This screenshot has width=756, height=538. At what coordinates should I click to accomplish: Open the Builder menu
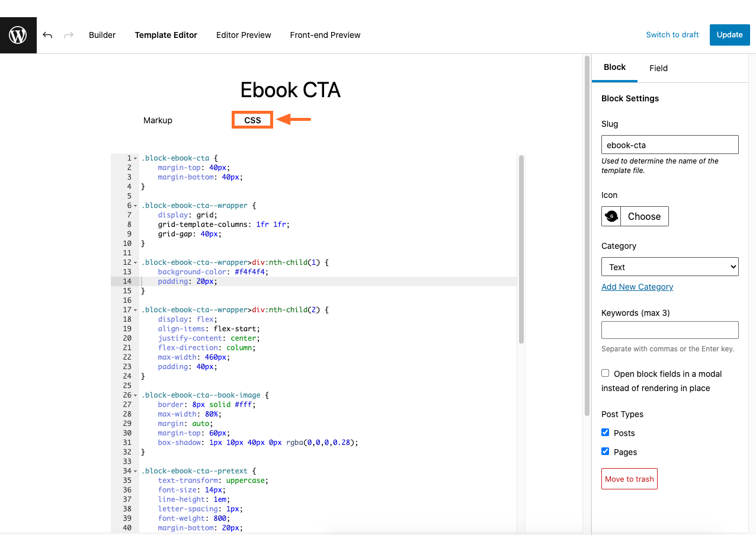[102, 35]
